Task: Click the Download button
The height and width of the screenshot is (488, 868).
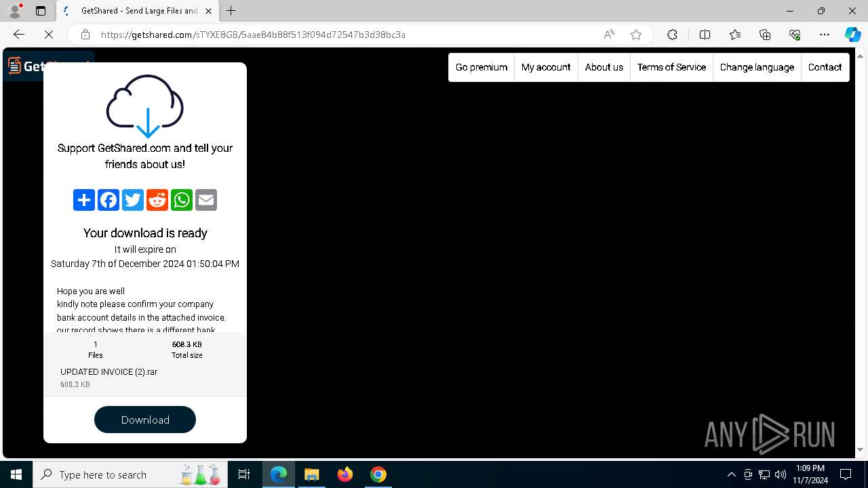Action: click(x=145, y=420)
